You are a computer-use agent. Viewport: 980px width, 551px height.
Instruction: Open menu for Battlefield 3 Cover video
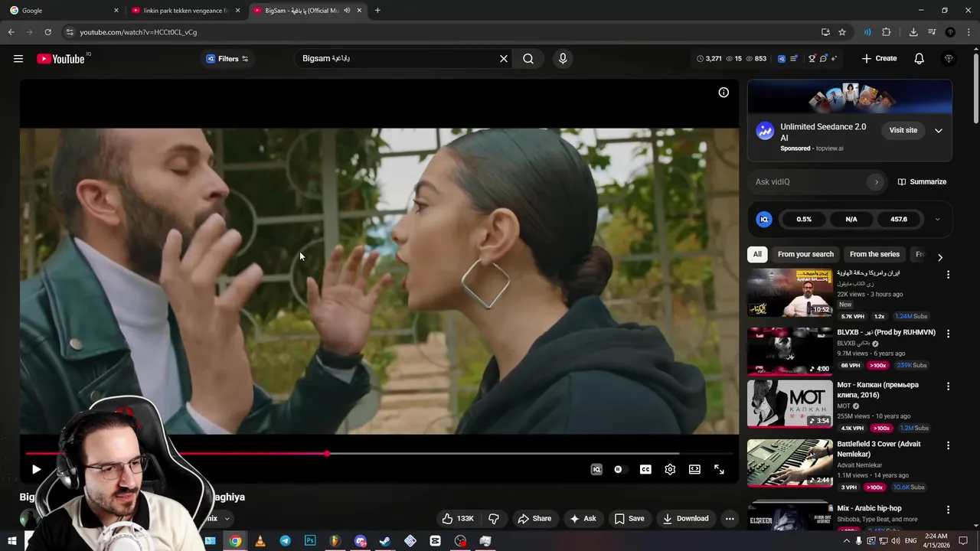(948, 445)
